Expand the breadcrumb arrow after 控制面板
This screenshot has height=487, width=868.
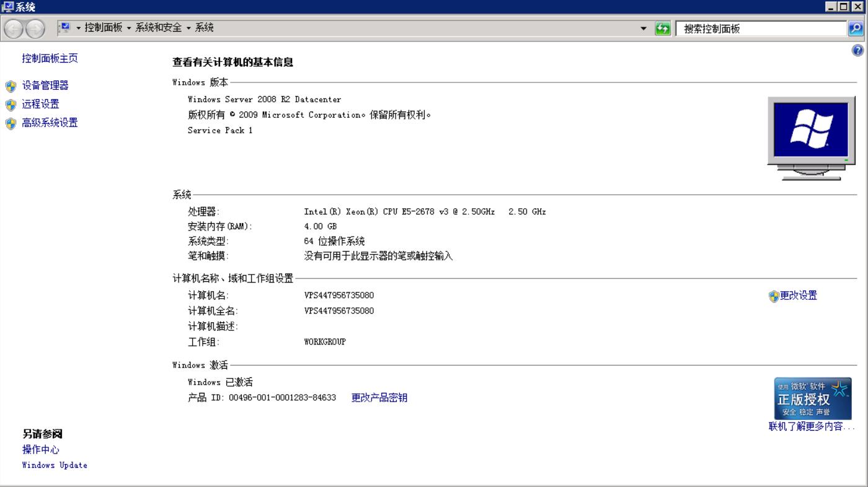point(129,28)
